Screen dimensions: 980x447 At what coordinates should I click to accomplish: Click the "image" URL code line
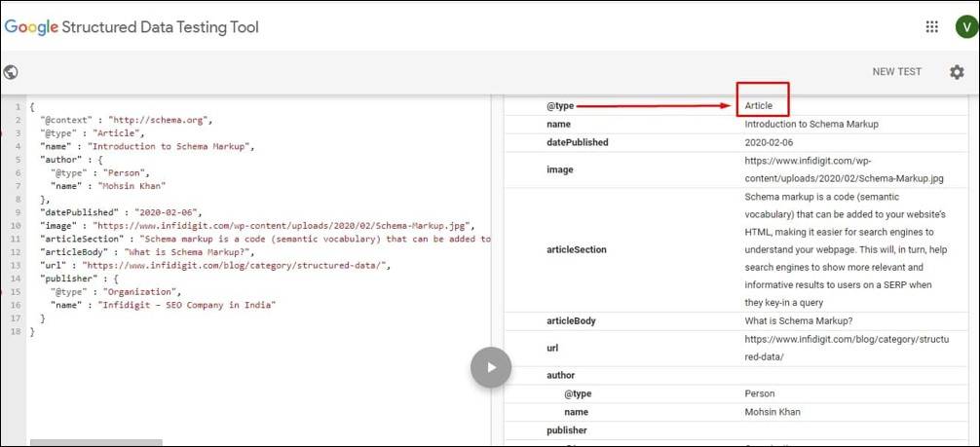click(257, 226)
